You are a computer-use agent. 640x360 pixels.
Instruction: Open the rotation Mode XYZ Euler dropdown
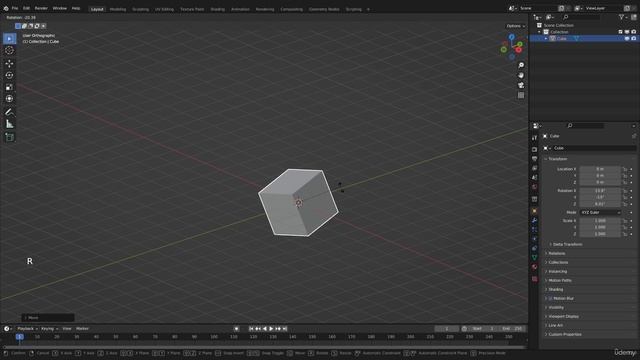coord(600,213)
